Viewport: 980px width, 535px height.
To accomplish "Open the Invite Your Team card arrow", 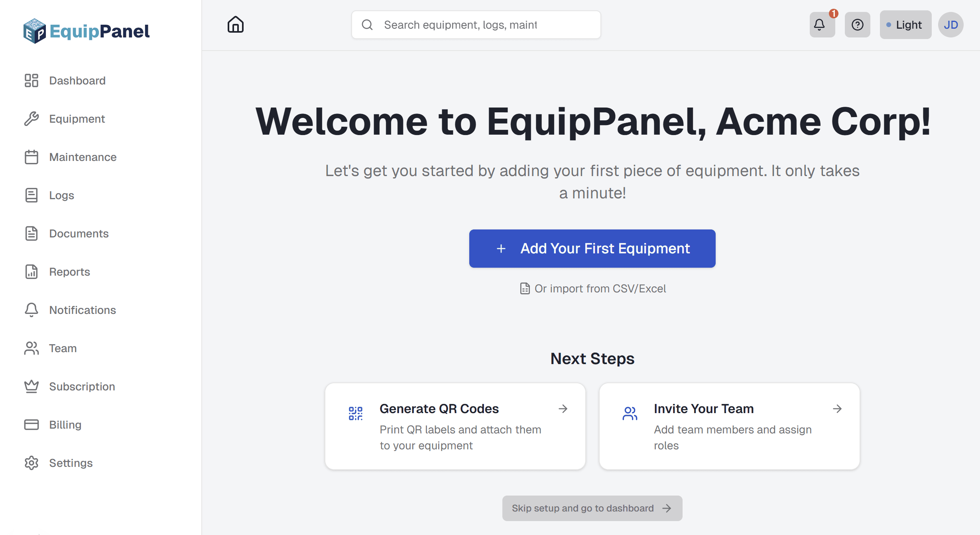I will click(x=837, y=409).
